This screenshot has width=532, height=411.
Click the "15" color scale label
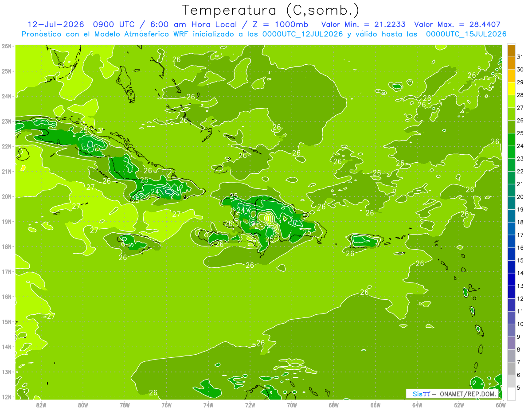[520, 260]
